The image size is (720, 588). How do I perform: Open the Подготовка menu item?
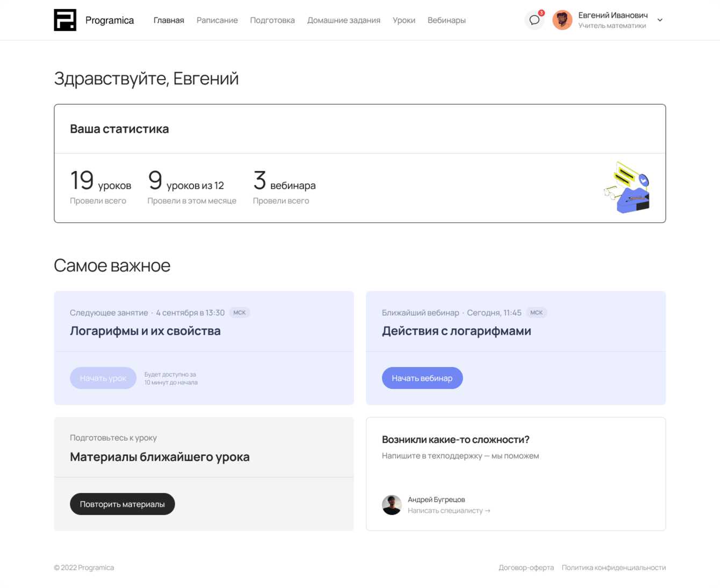tap(272, 20)
